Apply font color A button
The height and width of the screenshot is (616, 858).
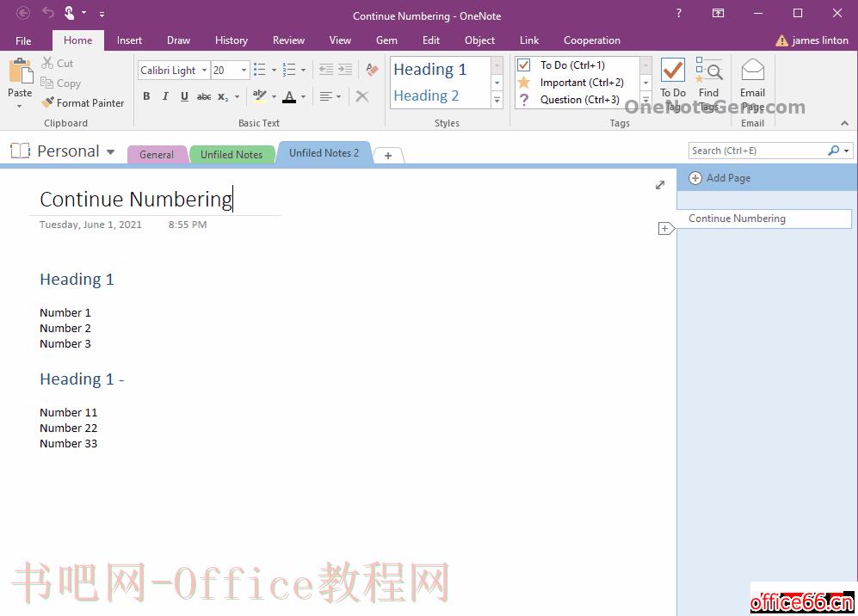[x=289, y=97]
